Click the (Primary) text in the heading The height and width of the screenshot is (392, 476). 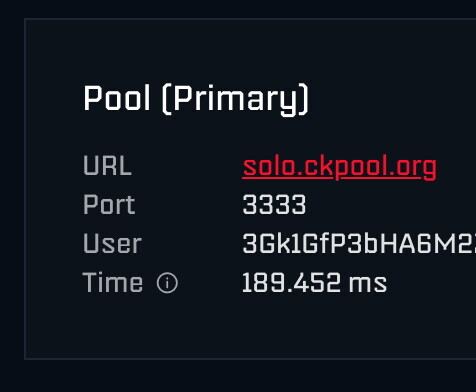(x=236, y=99)
